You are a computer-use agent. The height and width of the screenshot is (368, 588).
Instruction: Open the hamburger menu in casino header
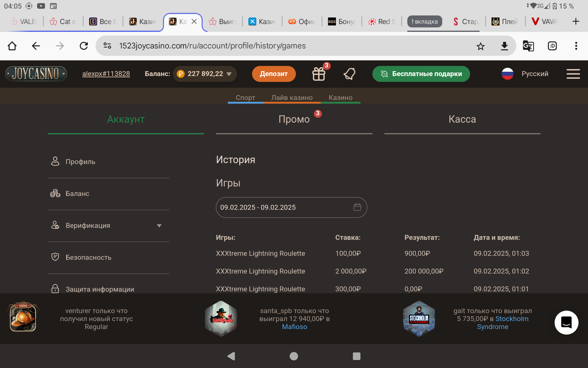pos(573,74)
